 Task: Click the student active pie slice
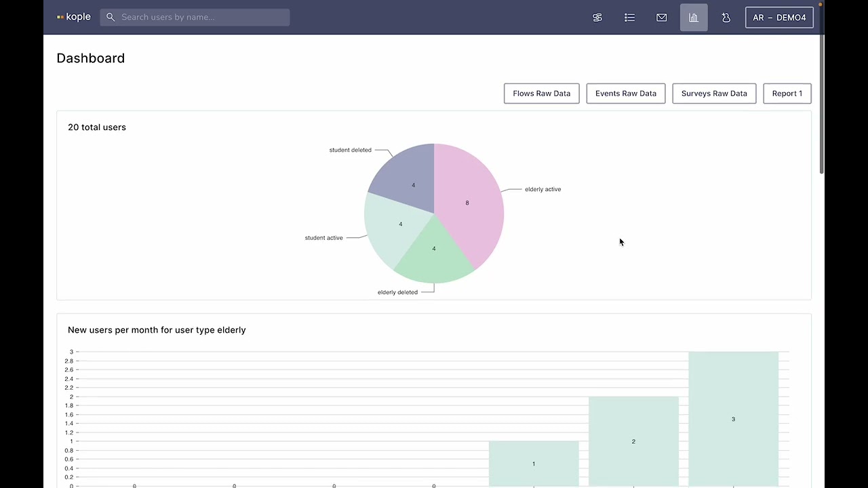coord(393,227)
